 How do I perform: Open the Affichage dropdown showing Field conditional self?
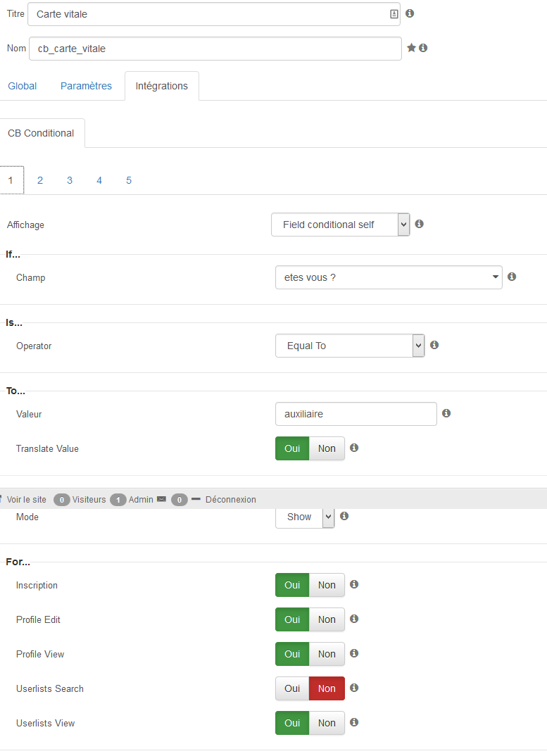(341, 225)
